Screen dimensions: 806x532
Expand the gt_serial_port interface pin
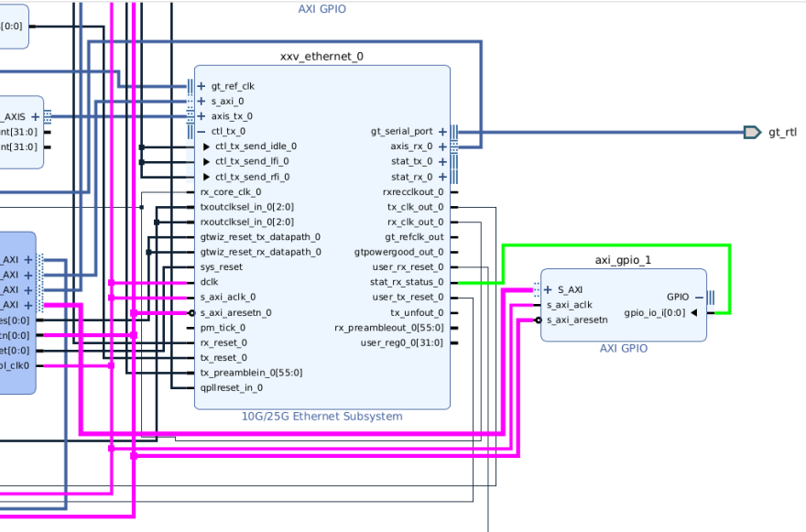pos(442,131)
